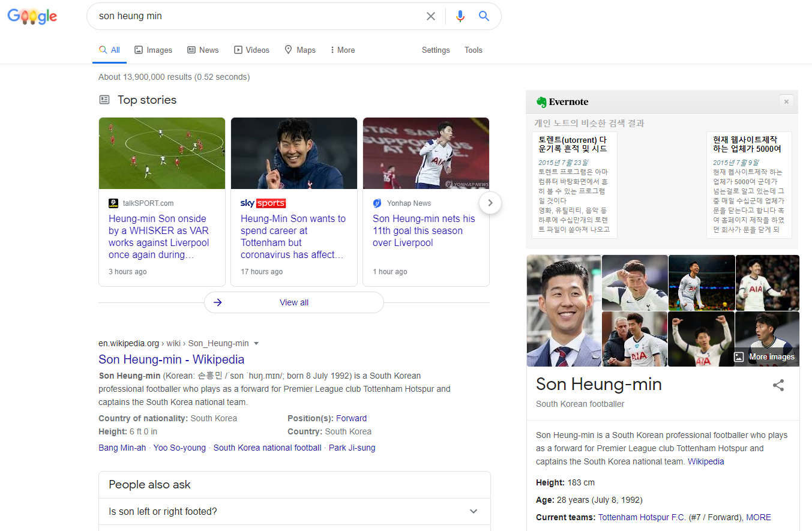Screen dimensions: 812x531
Task: Click View all top stories button
Action: click(x=294, y=302)
